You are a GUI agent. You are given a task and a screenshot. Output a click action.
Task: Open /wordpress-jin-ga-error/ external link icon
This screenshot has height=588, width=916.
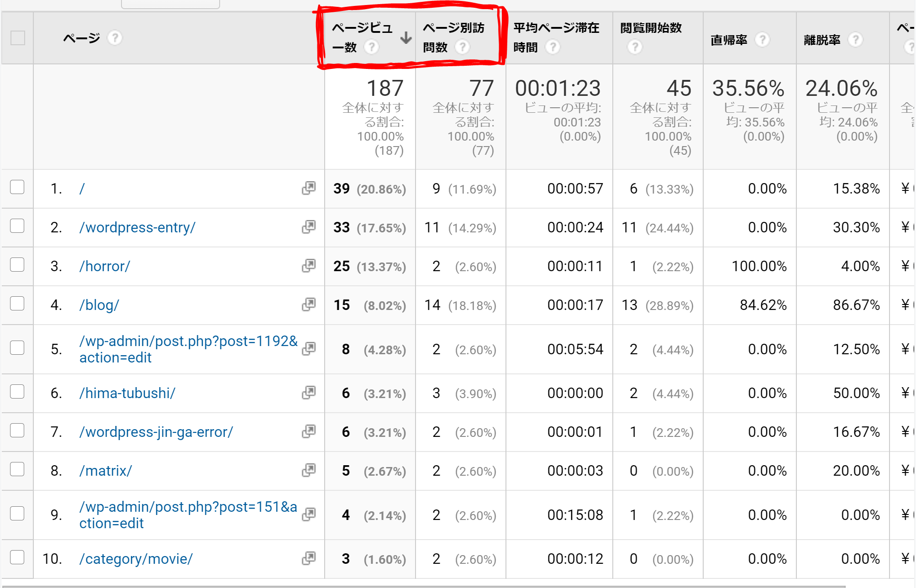[x=309, y=431]
